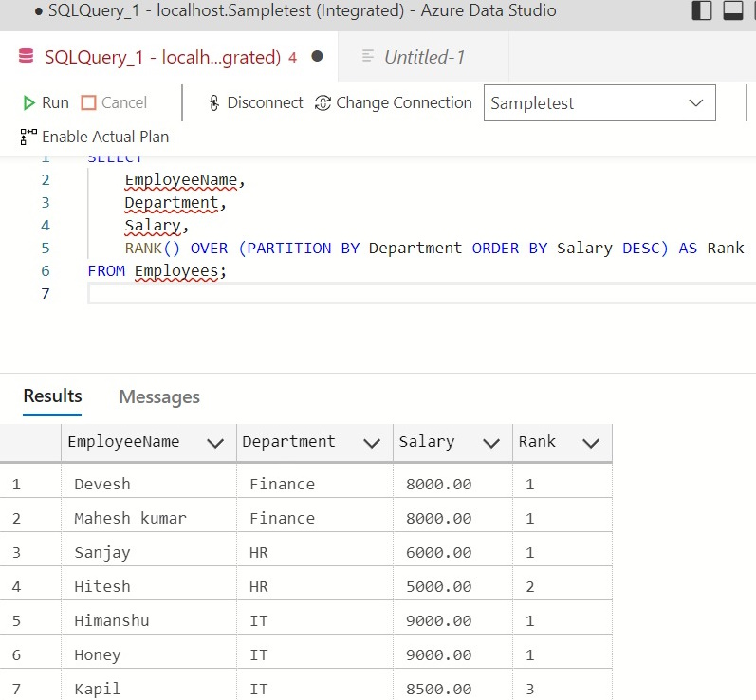Open the Sampletest database dropdown
The image size is (756, 700).
click(x=696, y=103)
